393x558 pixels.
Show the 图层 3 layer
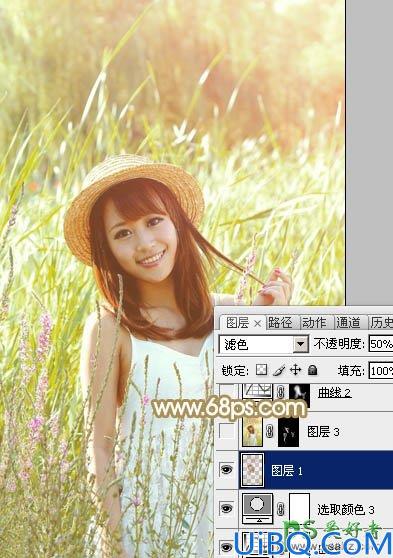pos(226,431)
